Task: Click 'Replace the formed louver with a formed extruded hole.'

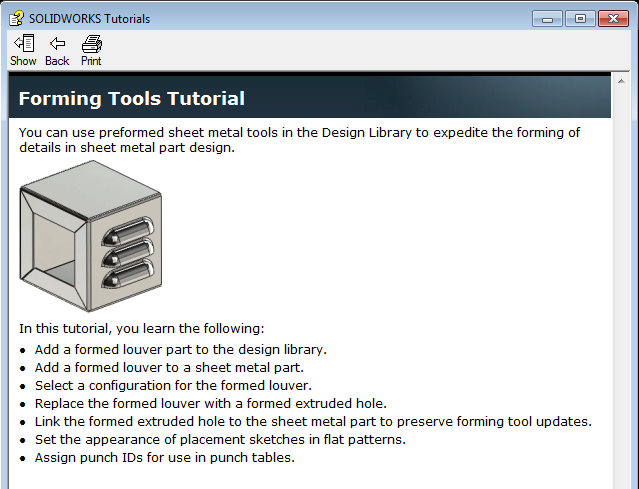Action: (211, 403)
